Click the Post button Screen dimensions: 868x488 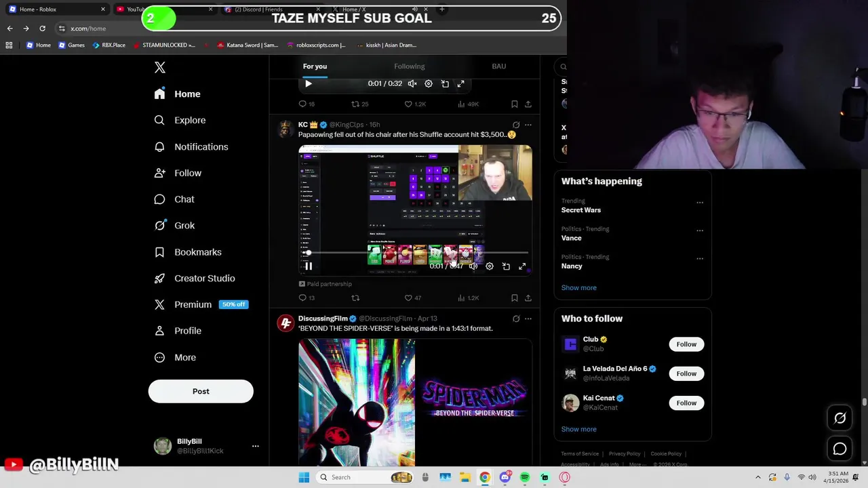(201, 391)
